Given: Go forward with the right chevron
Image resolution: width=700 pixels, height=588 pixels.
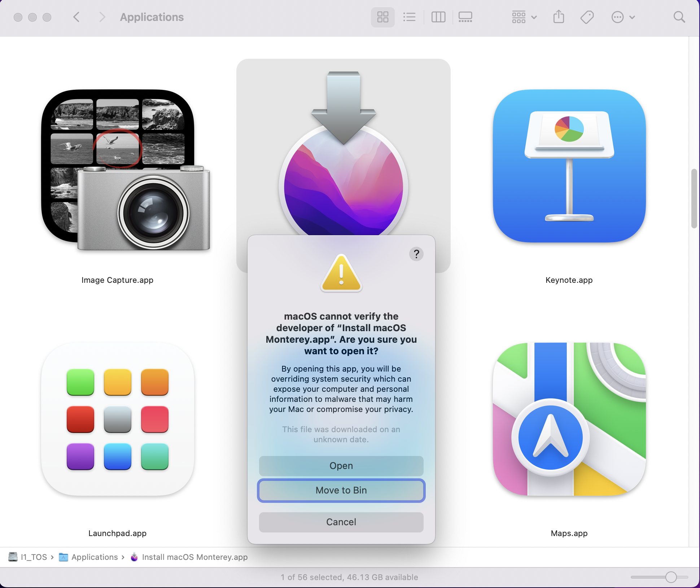Looking at the screenshot, I should [102, 17].
